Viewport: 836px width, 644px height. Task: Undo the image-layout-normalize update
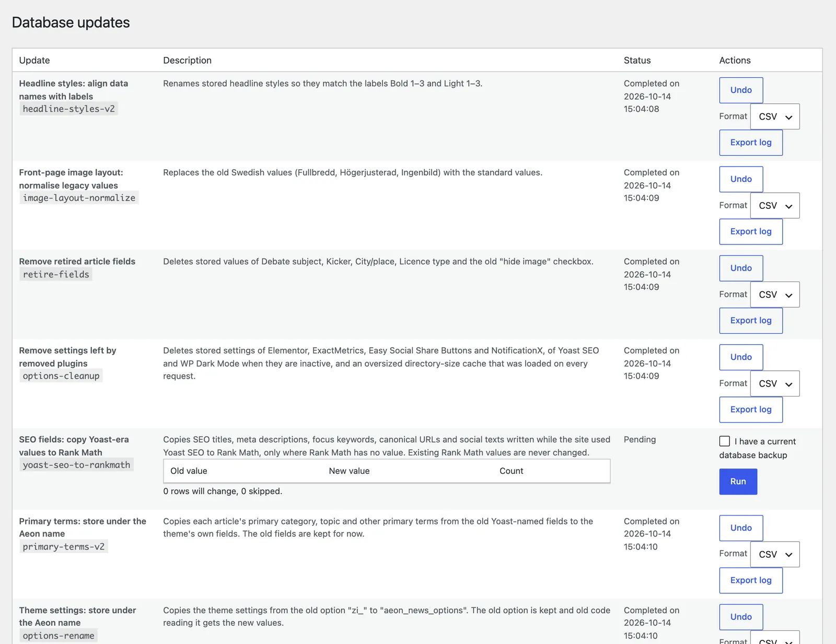[x=741, y=179]
